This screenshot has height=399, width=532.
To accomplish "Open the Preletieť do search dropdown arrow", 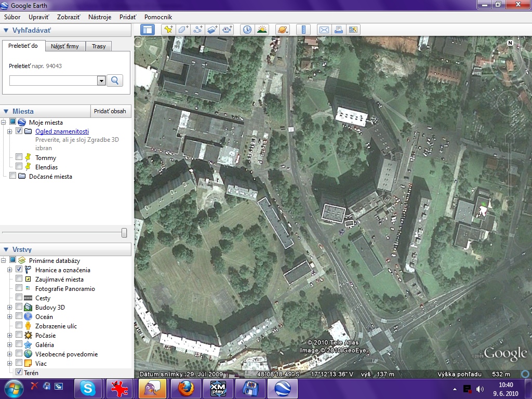I will [101, 81].
